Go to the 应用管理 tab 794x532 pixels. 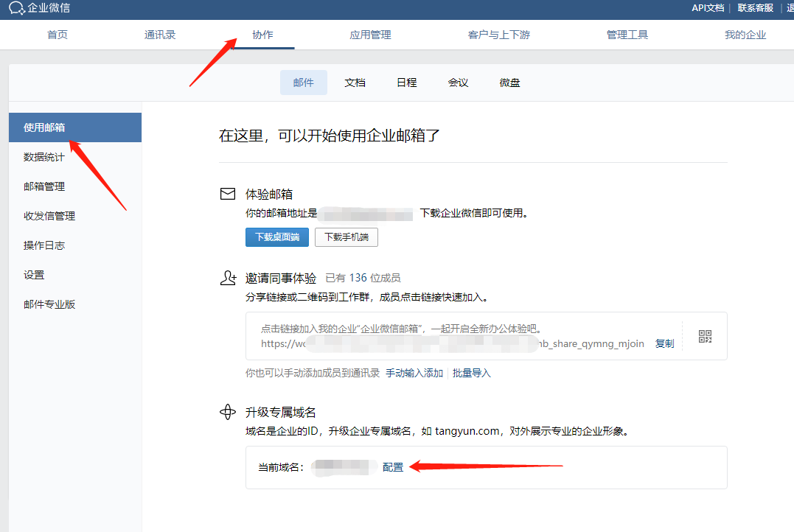tap(370, 35)
